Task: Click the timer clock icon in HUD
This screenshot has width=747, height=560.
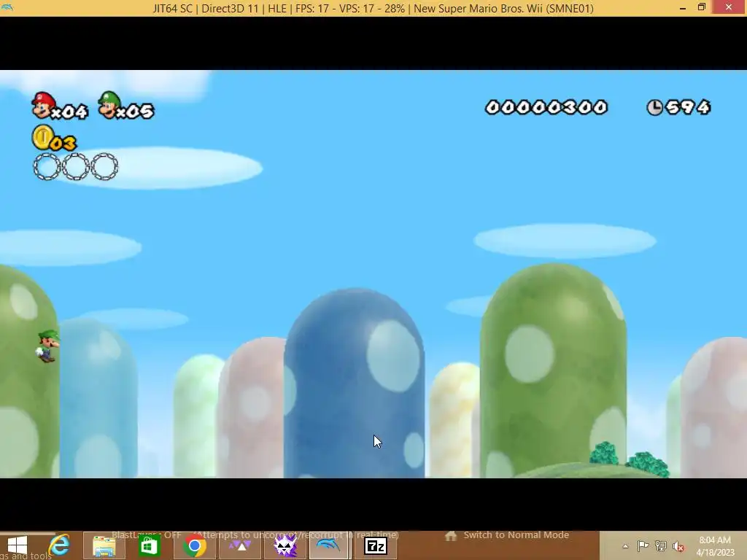Action: tap(654, 107)
